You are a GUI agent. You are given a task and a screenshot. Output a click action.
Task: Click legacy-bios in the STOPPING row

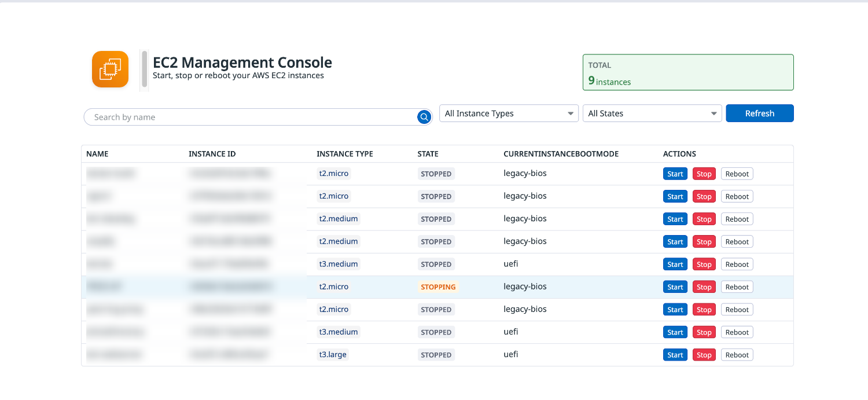[x=525, y=287]
